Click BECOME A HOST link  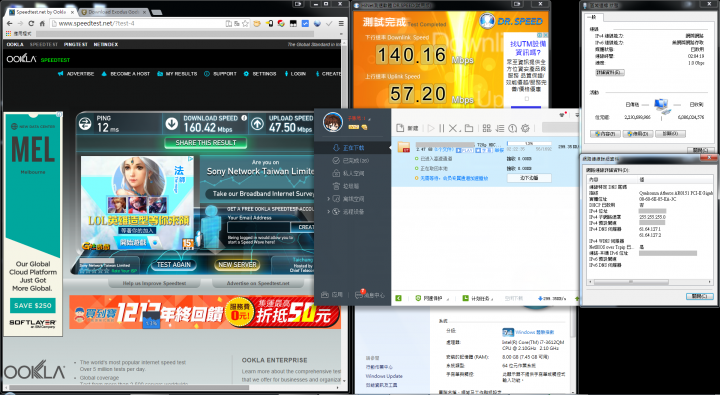[x=125, y=73]
